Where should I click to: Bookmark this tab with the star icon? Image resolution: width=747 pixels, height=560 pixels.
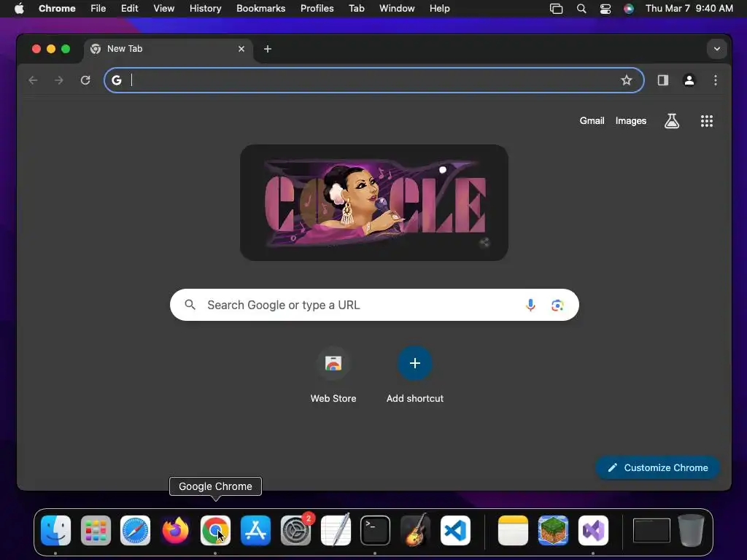coord(627,80)
